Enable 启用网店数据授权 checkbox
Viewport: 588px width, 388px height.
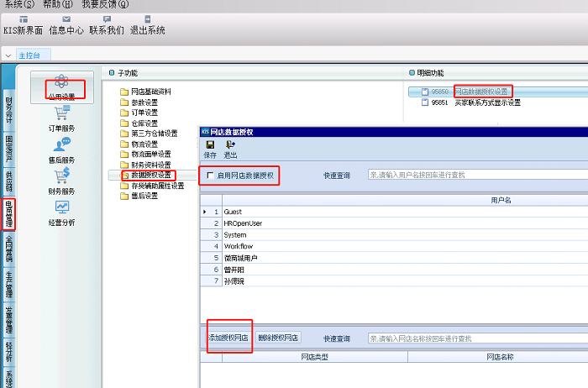(210, 175)
